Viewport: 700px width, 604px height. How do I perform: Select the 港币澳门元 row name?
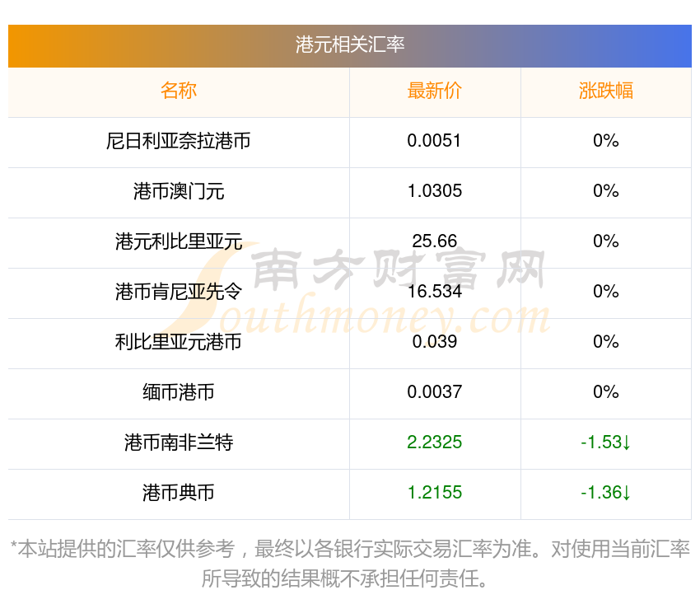179,191
